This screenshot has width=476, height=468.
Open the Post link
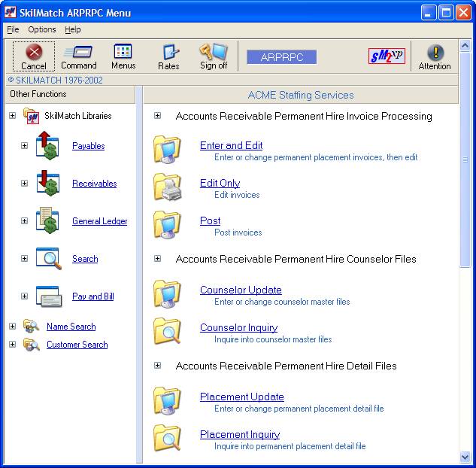210,220
